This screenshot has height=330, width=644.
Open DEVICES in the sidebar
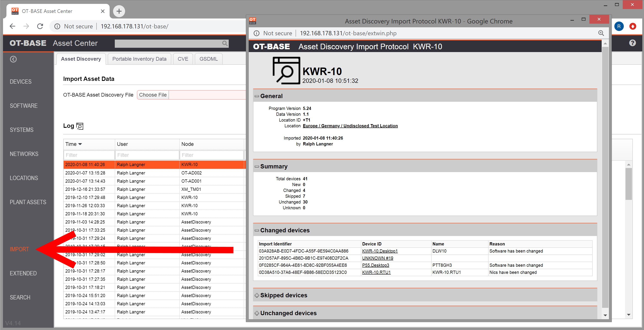point(20,82)
